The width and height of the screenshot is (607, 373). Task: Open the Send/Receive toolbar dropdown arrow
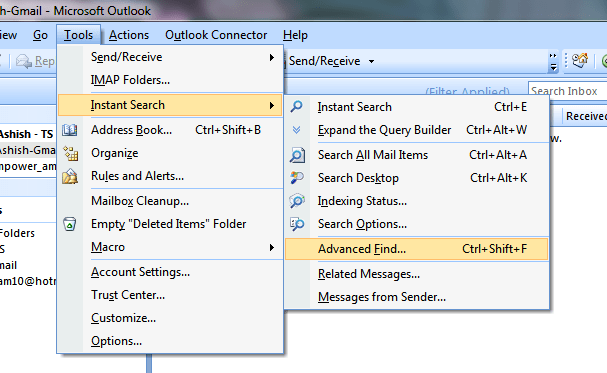(372, 61)
